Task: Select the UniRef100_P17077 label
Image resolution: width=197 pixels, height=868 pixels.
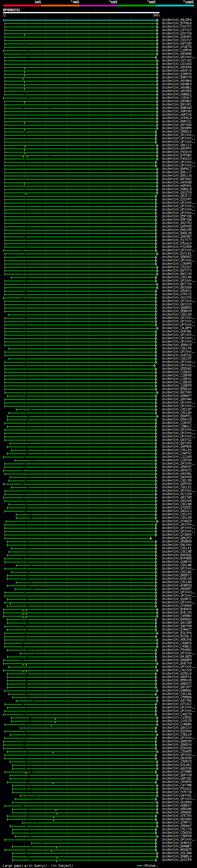Action: [x=176, y=240]
